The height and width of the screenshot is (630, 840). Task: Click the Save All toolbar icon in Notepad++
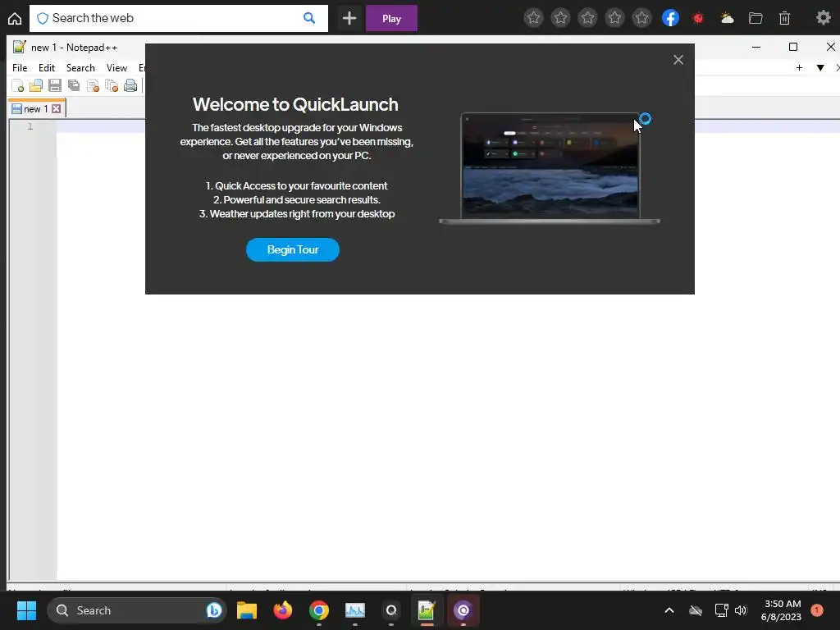[x=73, y=85]
